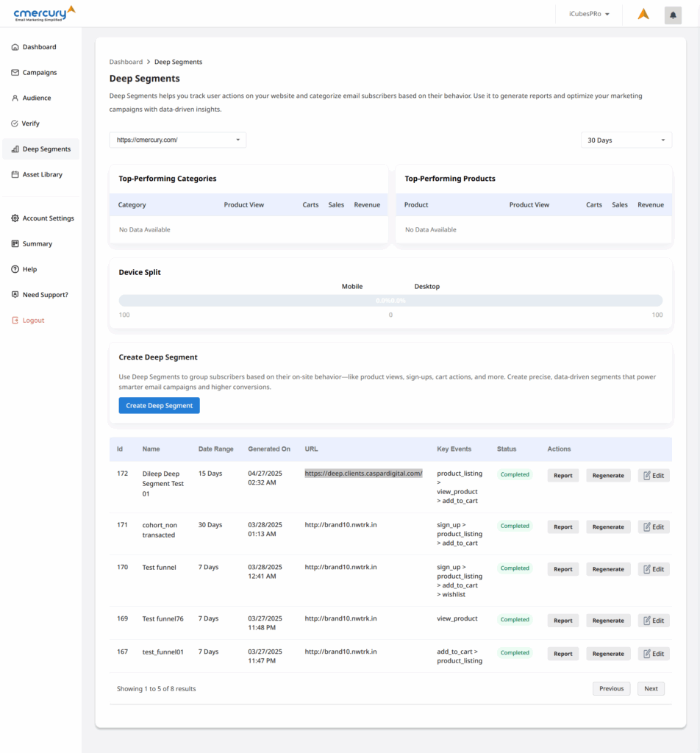The width and height of the screenshot is (700, 753).
Task: Click the Verify checkmark icon
Action: [15, 124]
